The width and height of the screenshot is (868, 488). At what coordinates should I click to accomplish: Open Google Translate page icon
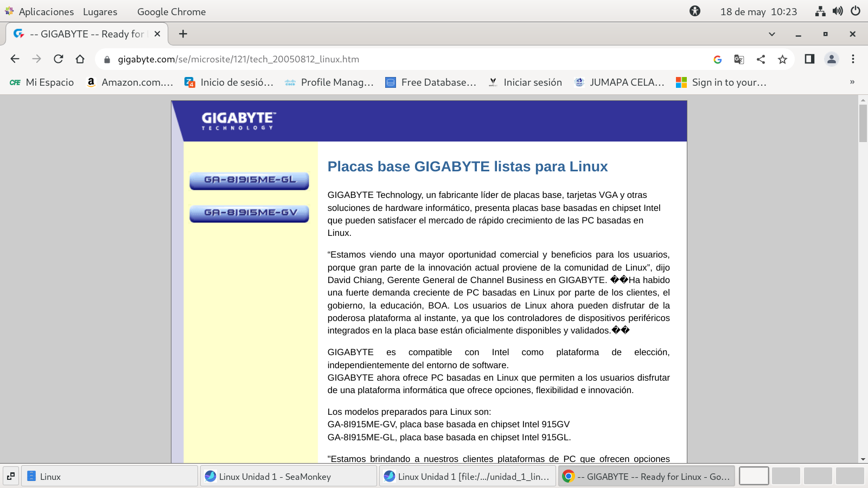(x=739, y=59)
